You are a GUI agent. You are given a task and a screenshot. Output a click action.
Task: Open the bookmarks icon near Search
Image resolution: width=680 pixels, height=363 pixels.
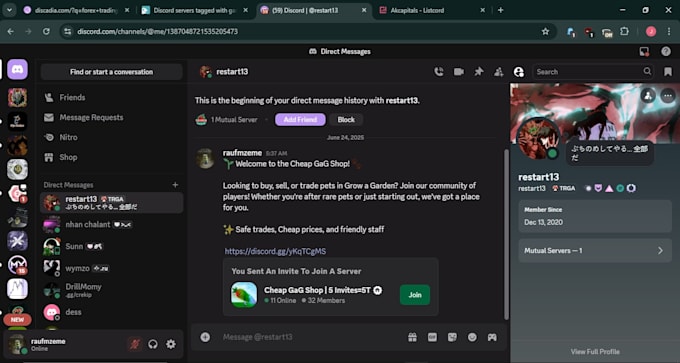(668, 72)
